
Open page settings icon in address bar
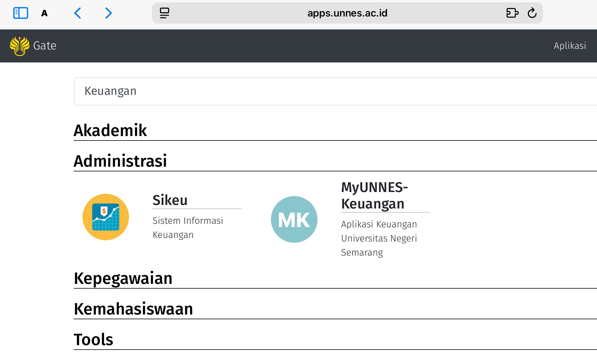pos(164,13)
